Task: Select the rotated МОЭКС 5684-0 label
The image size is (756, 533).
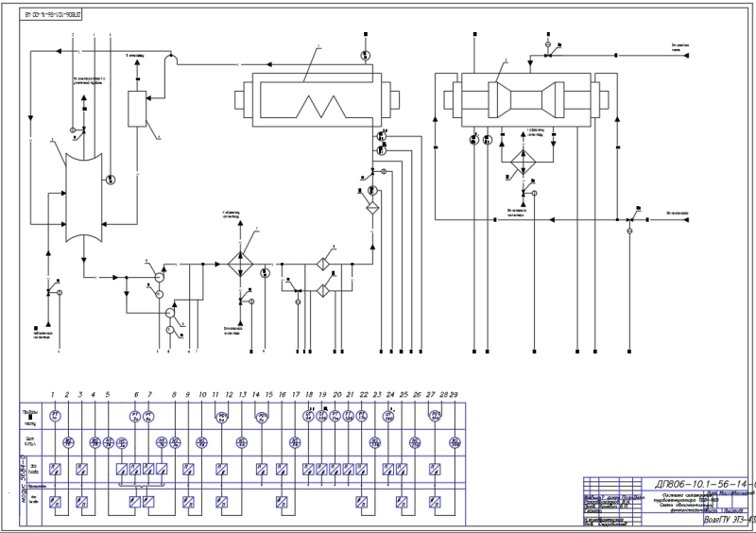Action: 23,479
